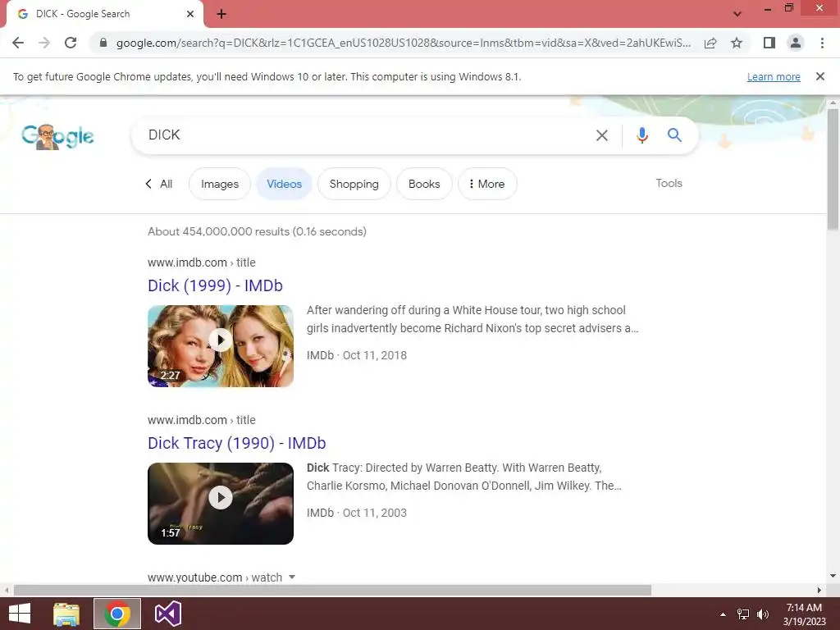Switch to the Shopping tab
This screenshot has width=840, height=630.
coord(354,184)
